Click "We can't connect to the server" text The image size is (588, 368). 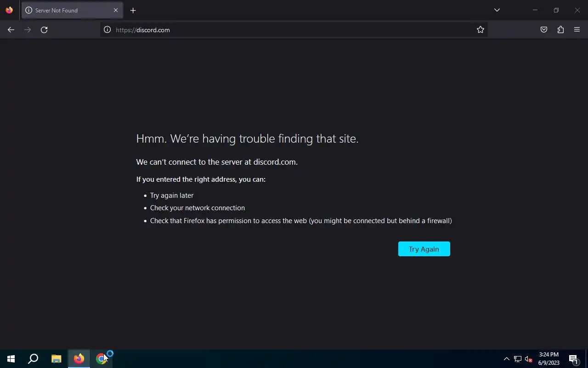217,162
